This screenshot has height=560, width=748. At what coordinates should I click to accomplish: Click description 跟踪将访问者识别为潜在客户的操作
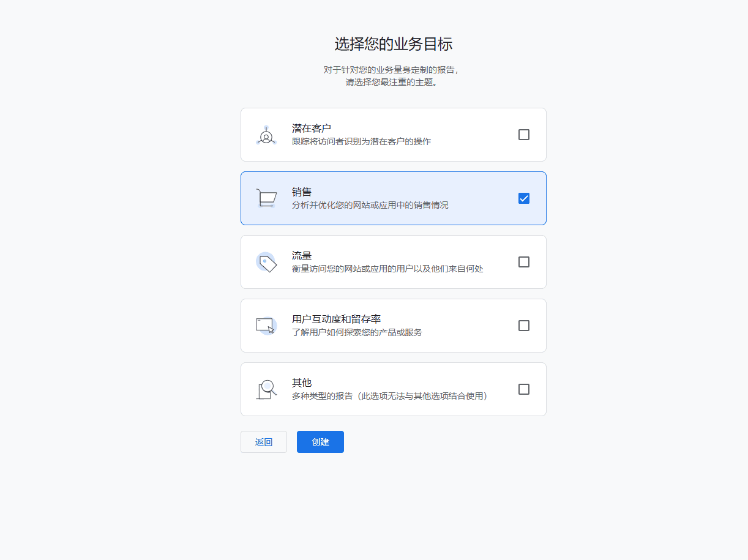(x=361, y=141)
